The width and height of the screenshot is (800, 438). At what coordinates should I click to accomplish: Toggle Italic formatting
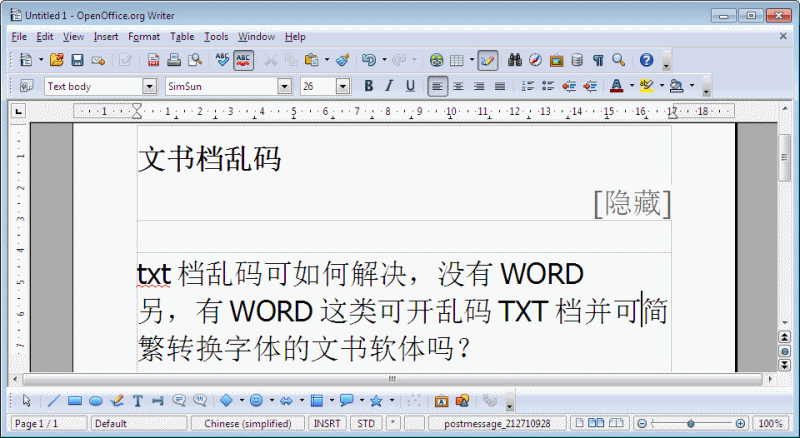click(389, 86)
